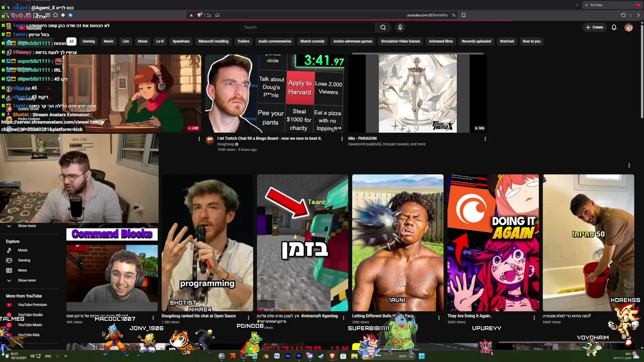The image size is (644, 362).
Task: Open options menu for the live lo-fi video
Action: pos(199,139)
